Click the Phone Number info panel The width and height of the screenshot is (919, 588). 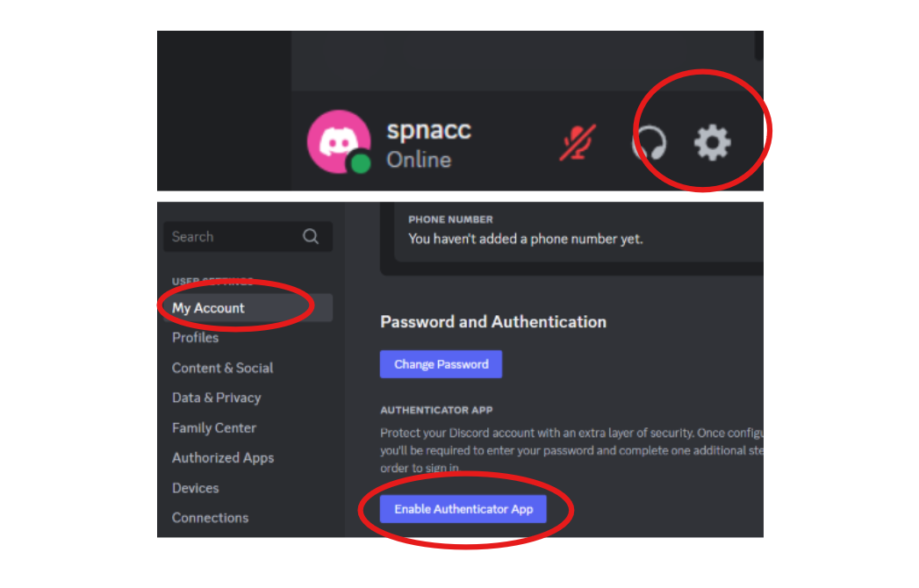point(578,232)
